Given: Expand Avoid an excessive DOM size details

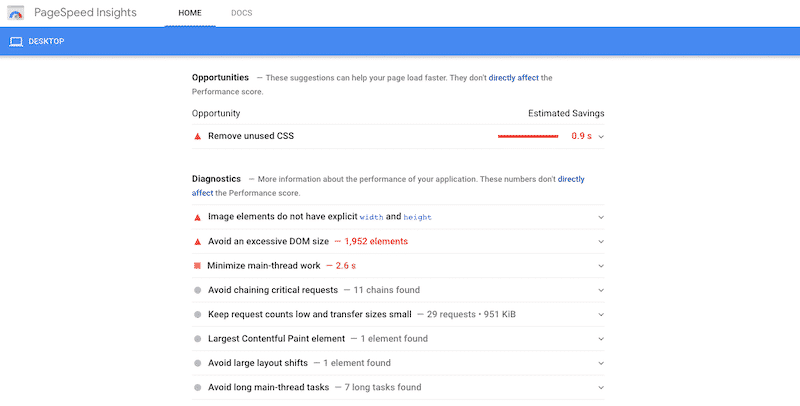Looking at the screenshot, I should coord(601,241).
